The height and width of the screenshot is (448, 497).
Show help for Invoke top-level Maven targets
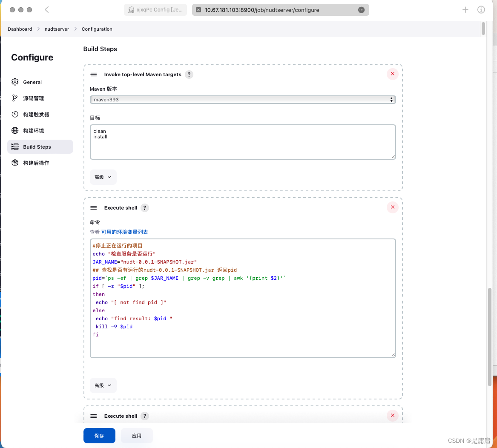coord(189,75)
